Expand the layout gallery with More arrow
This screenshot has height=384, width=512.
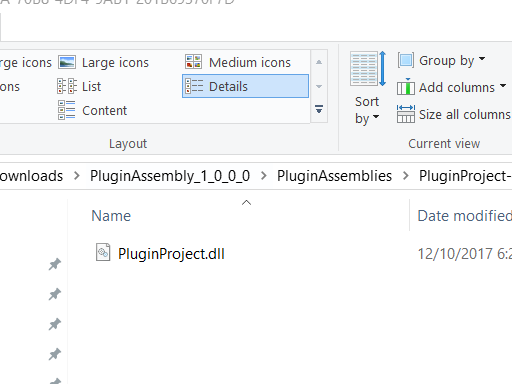click(319, 109)
